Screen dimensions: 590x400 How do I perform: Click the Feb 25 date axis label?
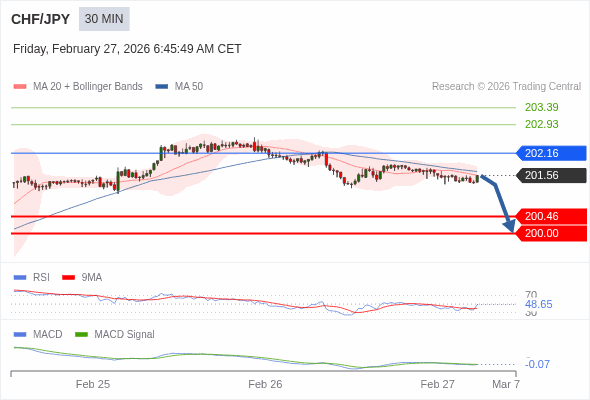(93, 384)
